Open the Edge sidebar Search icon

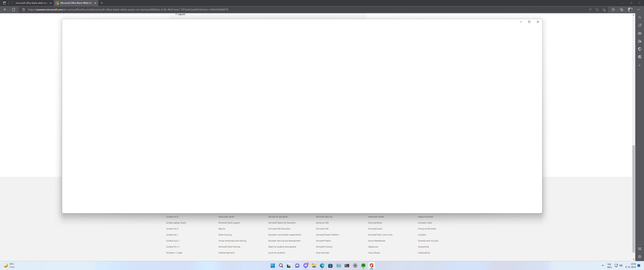[640, 18]
